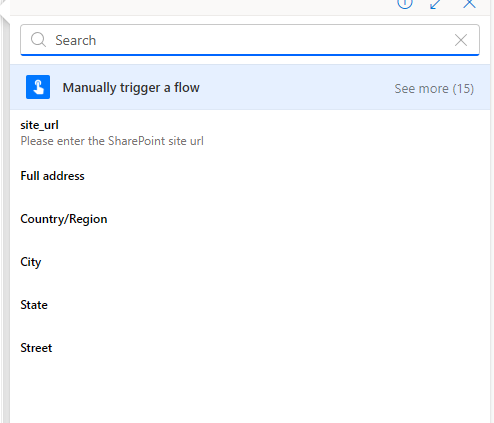Select the Street item

(x=36, y=348)
